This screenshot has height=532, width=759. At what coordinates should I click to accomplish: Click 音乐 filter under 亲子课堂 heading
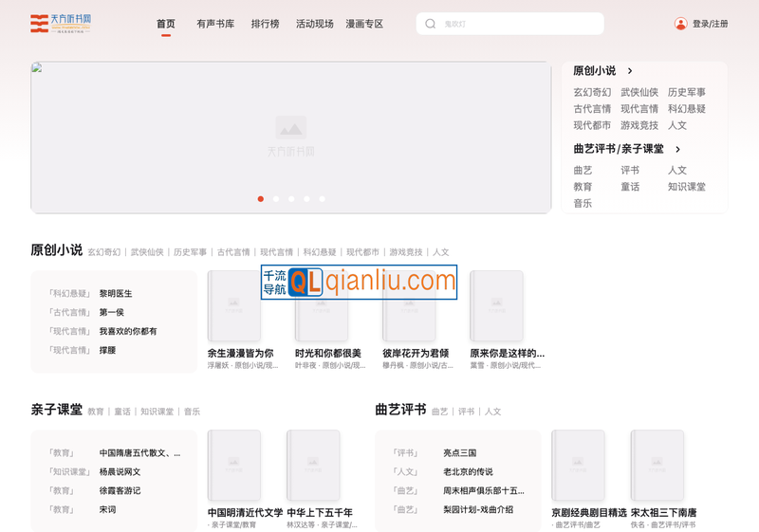pyautogui.click(x=192, y=412)
